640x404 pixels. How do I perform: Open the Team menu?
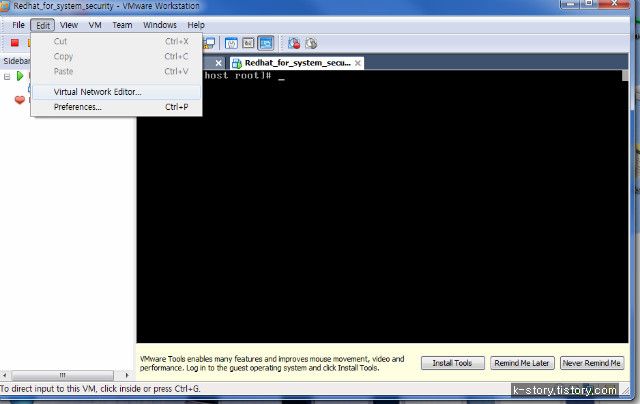pos(122,25)
